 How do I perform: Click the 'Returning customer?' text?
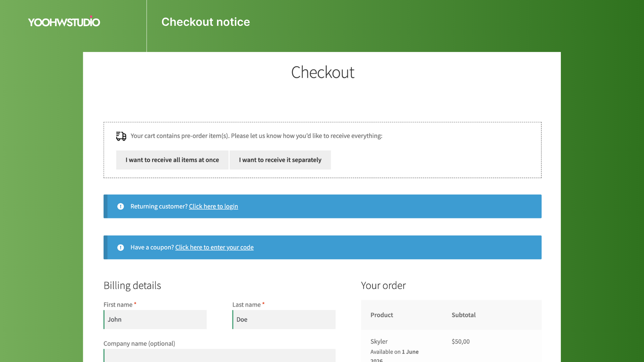159,206
